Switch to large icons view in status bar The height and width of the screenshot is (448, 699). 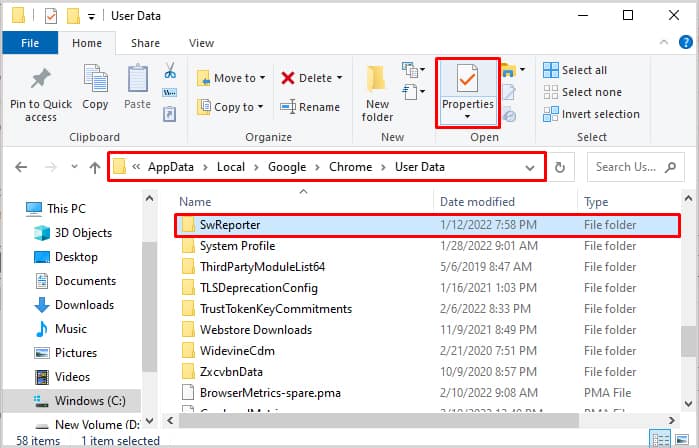(682, 439)
